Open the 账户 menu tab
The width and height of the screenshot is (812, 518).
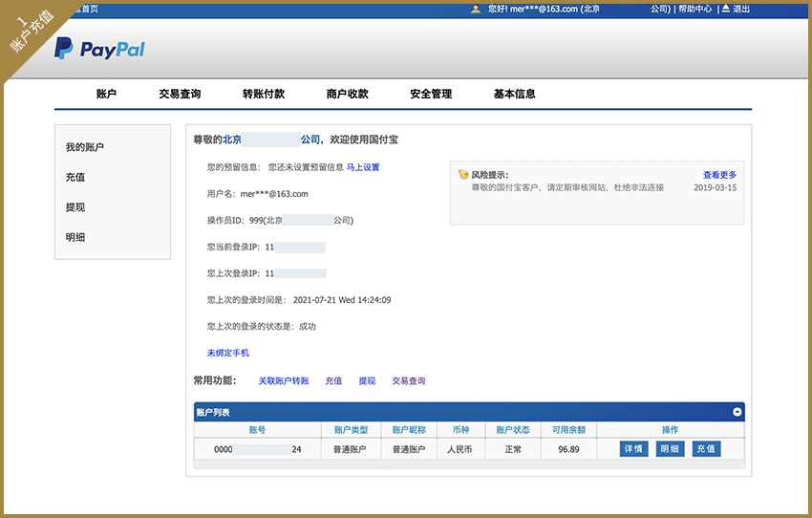(x=106, y=94)
